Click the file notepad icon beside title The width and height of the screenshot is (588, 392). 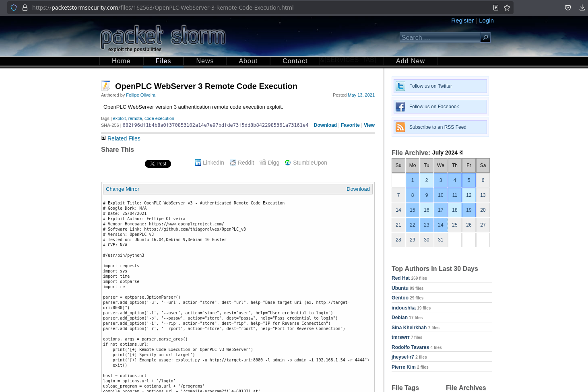106,86
